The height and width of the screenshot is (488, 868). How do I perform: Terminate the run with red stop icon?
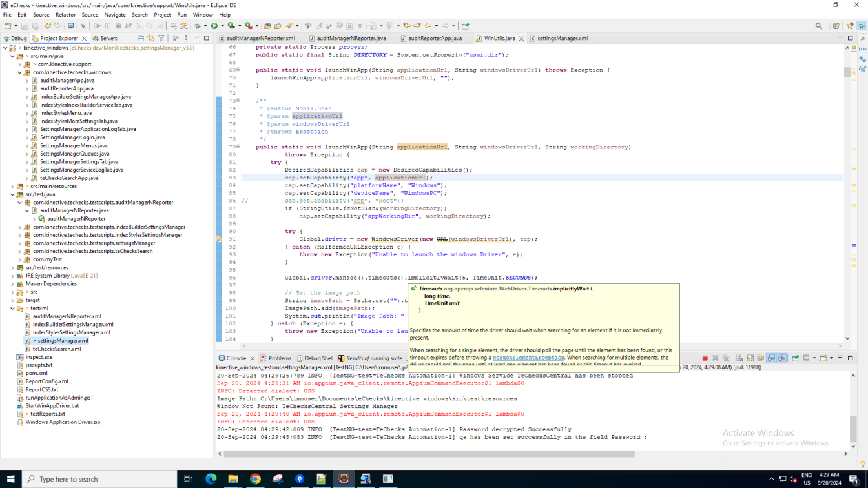tap(705, 358)
